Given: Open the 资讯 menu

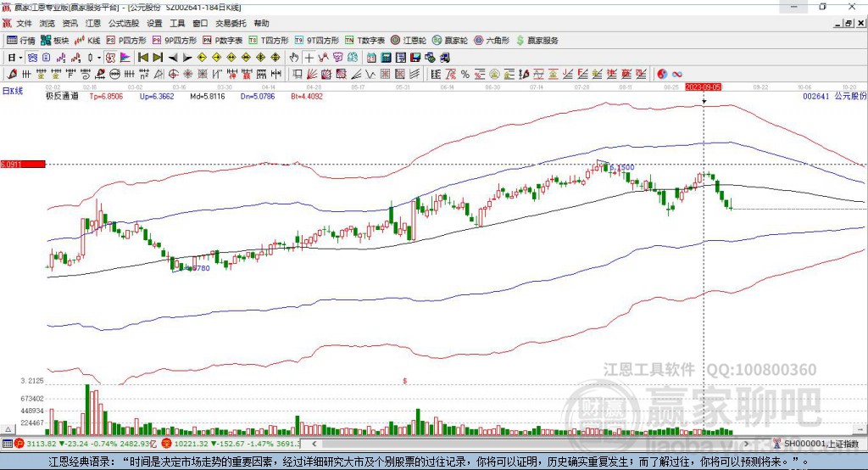Looking at the screenshot, I should coord(70,23).
